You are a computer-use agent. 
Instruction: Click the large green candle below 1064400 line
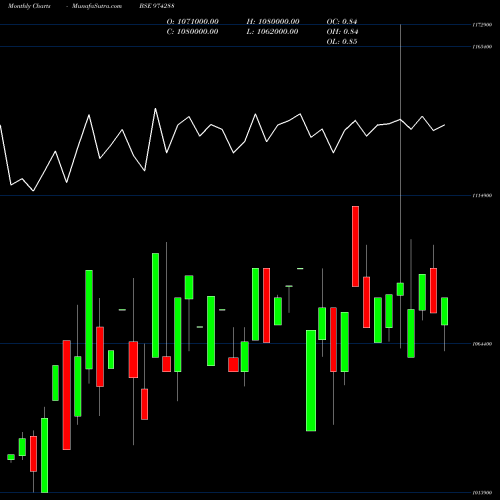click(311, 380)
